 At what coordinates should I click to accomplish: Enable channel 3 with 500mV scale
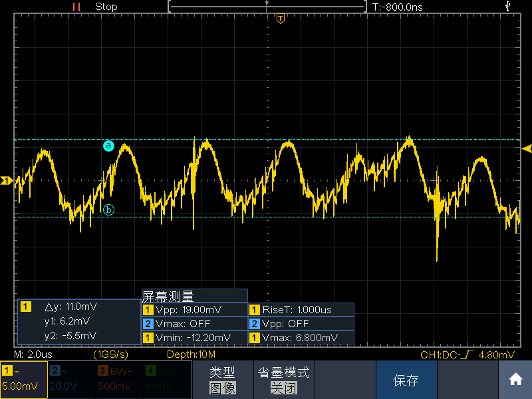coord(120,380)
